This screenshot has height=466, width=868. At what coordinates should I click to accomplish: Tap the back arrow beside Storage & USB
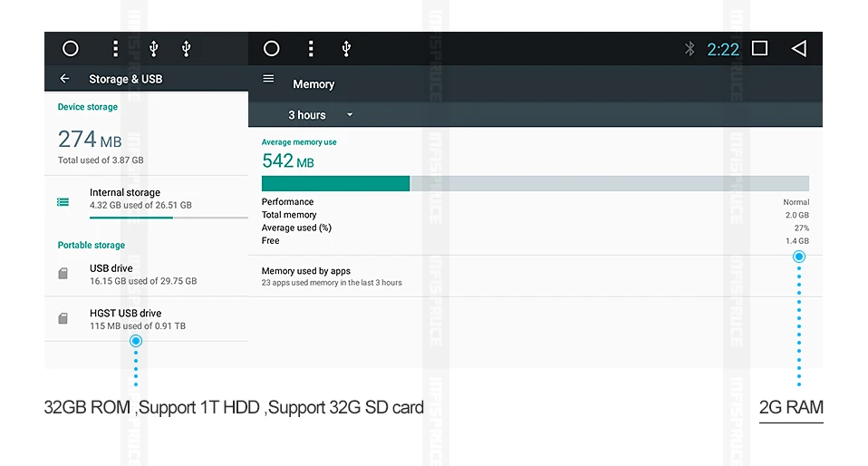(64, 79)
